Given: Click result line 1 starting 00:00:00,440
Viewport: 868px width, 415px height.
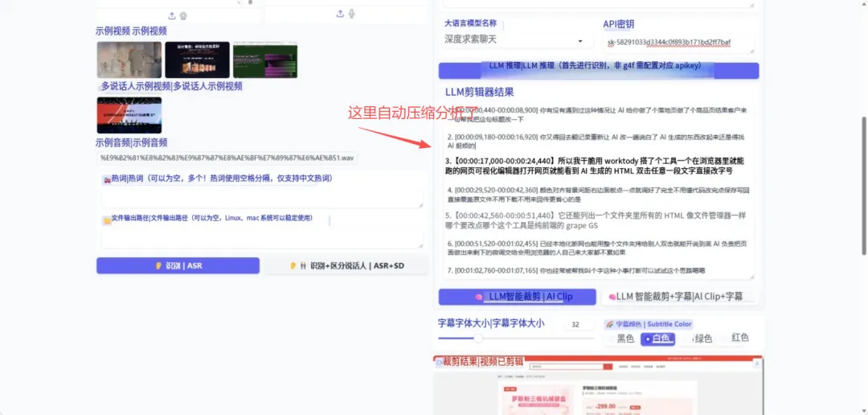Looking at the screenshot, I should coord(598,115).
